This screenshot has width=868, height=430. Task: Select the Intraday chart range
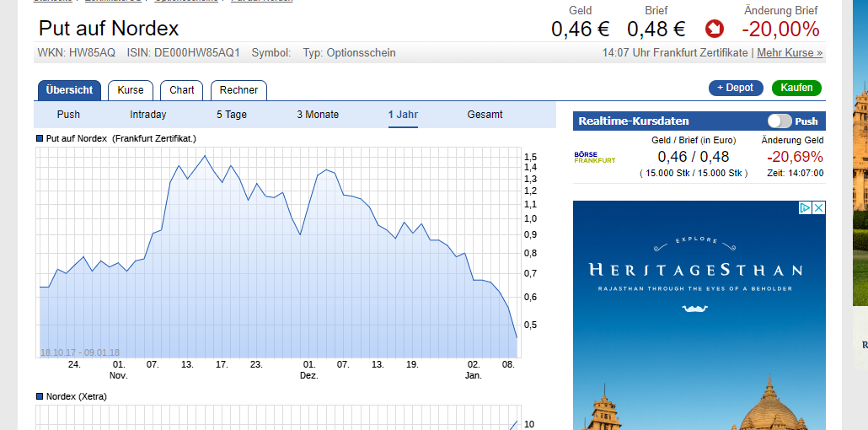pos(147,115)
